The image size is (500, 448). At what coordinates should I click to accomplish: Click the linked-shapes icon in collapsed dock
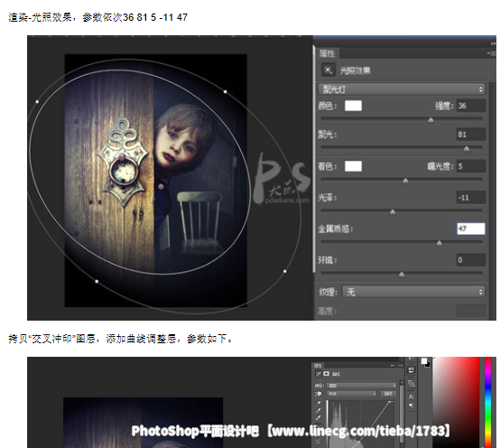pyautogui.click(x=412, y=384)
